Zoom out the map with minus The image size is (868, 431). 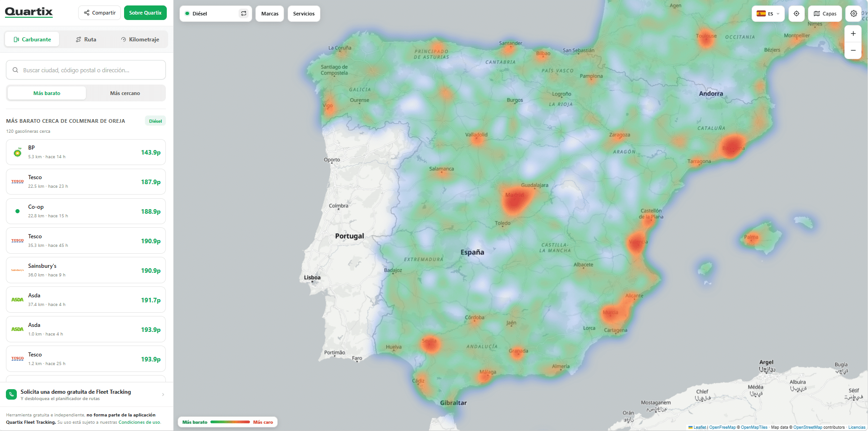tap(853, 50)
